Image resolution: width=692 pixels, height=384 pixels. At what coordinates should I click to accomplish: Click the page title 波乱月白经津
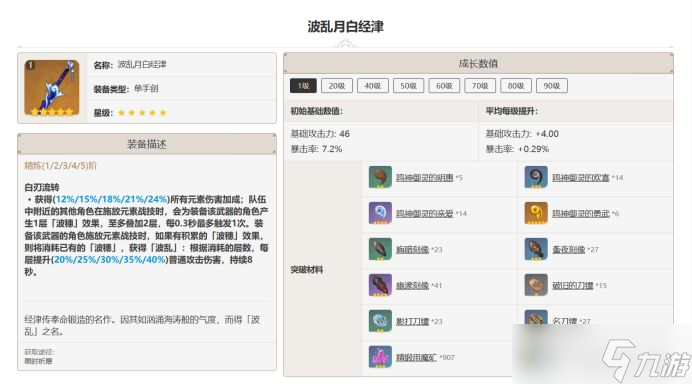pos(346,26)
